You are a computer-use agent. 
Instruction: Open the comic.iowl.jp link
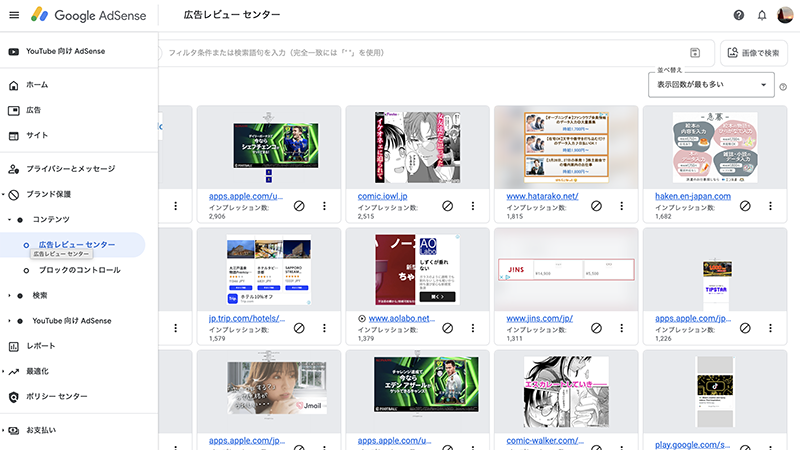pos(382,196)
